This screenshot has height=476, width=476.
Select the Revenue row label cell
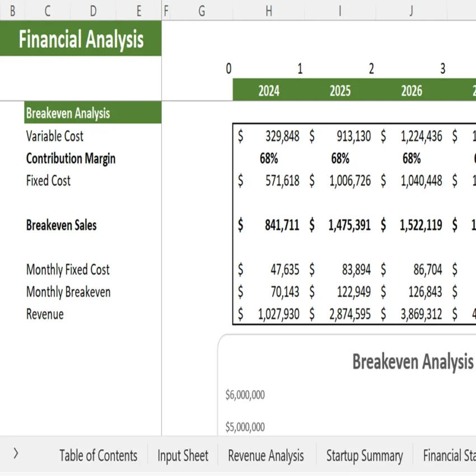[x=44, y=314]
